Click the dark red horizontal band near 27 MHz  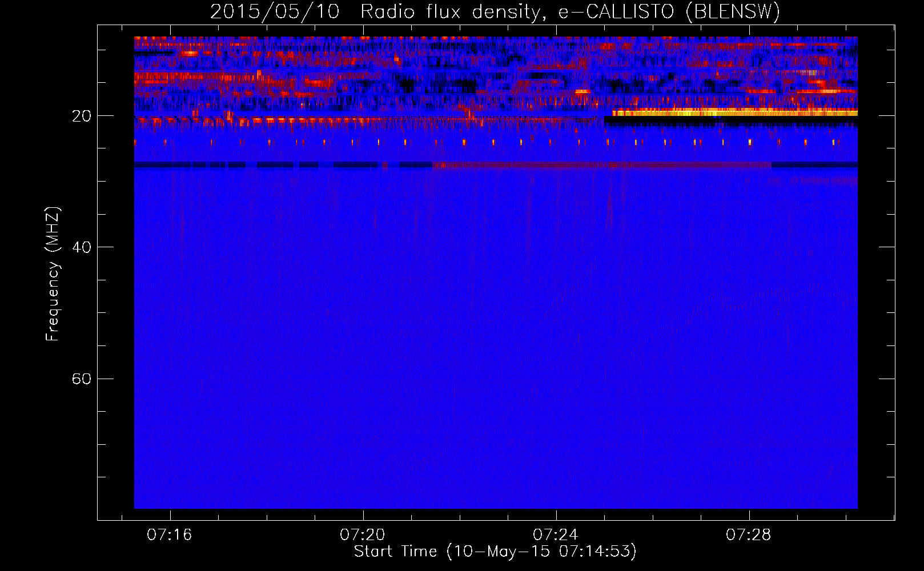click(602, 165)
